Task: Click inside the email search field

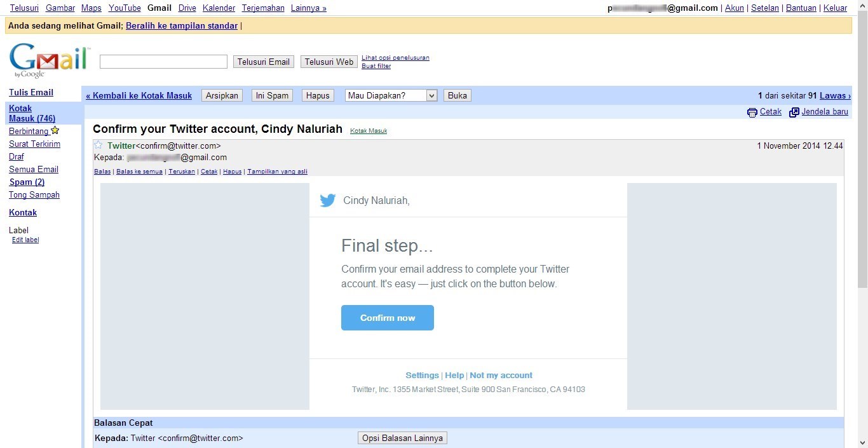Action: 163,61
